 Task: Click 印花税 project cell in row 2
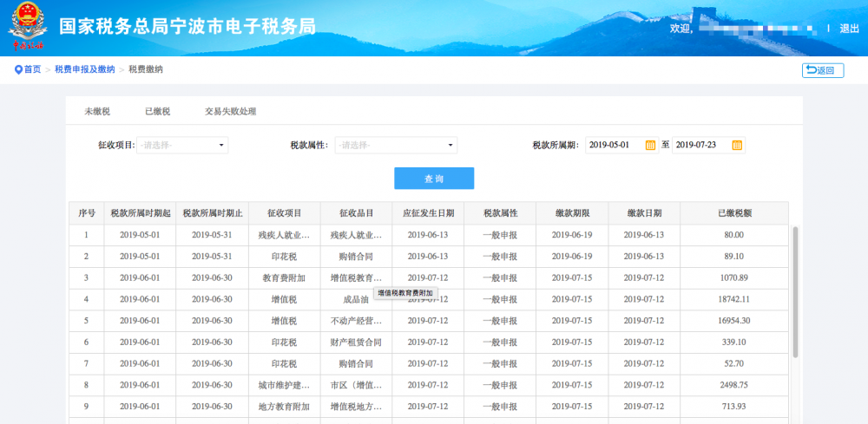tap(284, 257)
